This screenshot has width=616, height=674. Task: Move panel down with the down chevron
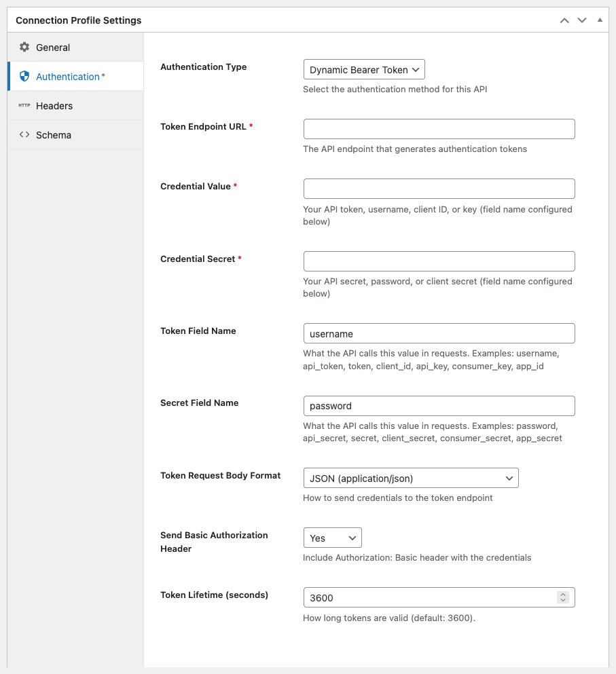click(582, 20)
